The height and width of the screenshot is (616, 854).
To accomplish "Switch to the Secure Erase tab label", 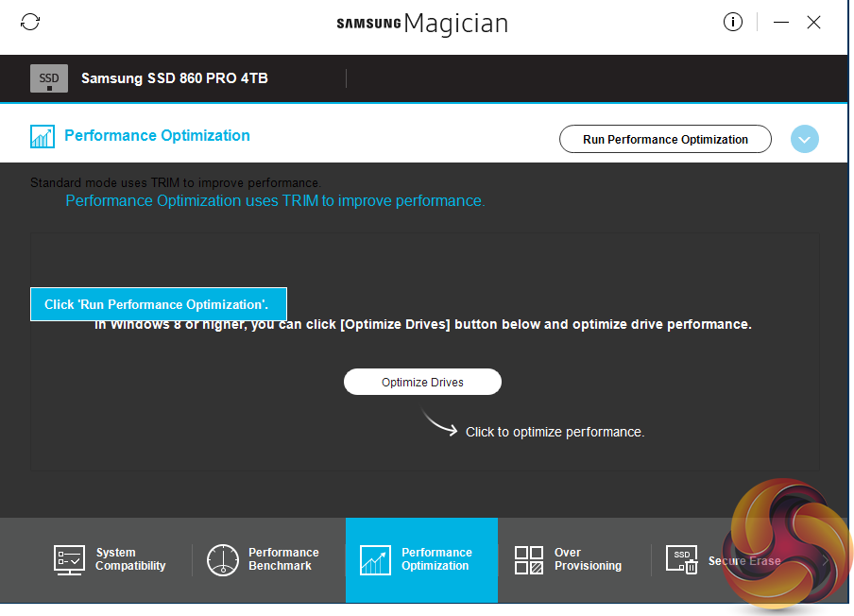I will (744, 560).
